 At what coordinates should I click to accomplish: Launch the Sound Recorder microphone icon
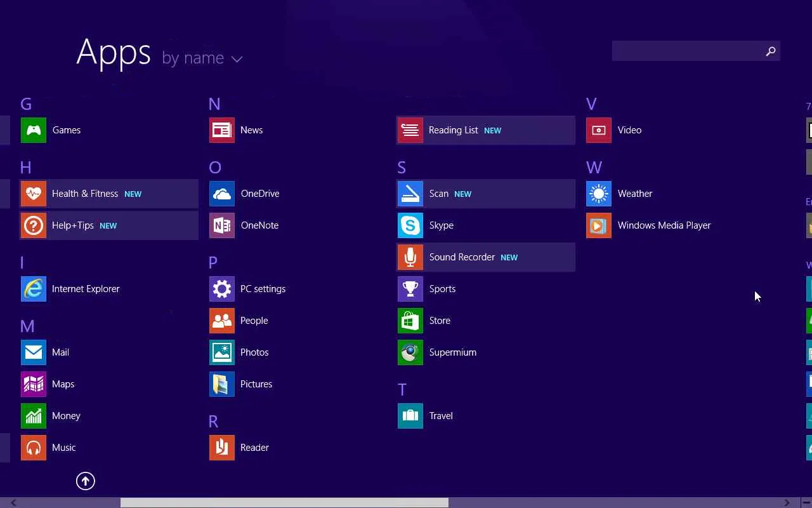[x=410, y=257]
